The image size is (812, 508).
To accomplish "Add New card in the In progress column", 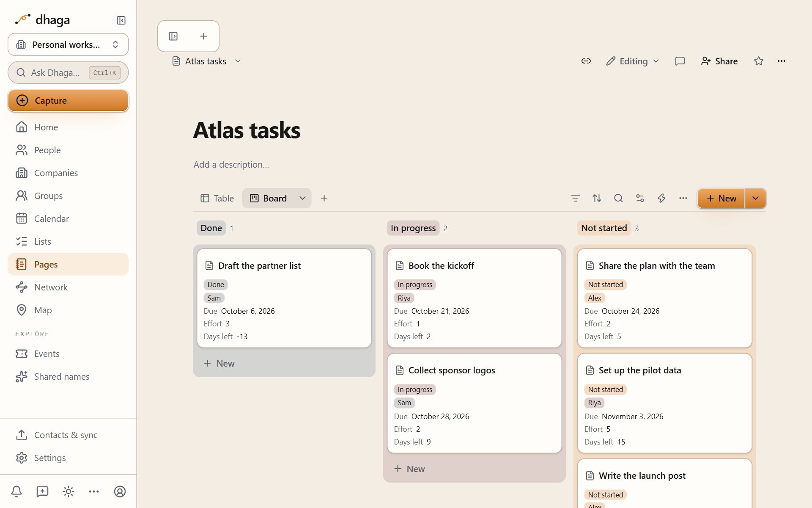I will tap(409, 469).
